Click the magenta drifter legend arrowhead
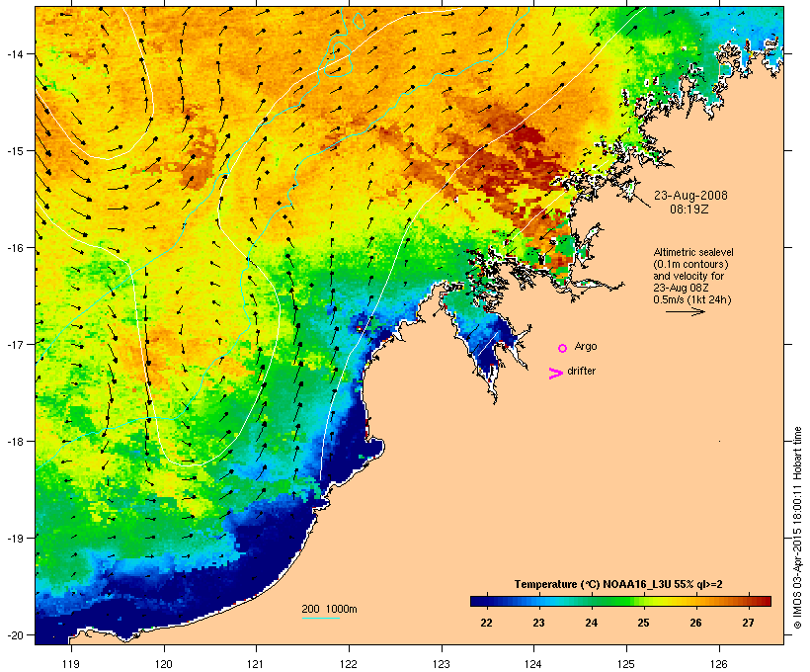The image size is (810, 672). [556, 373]
